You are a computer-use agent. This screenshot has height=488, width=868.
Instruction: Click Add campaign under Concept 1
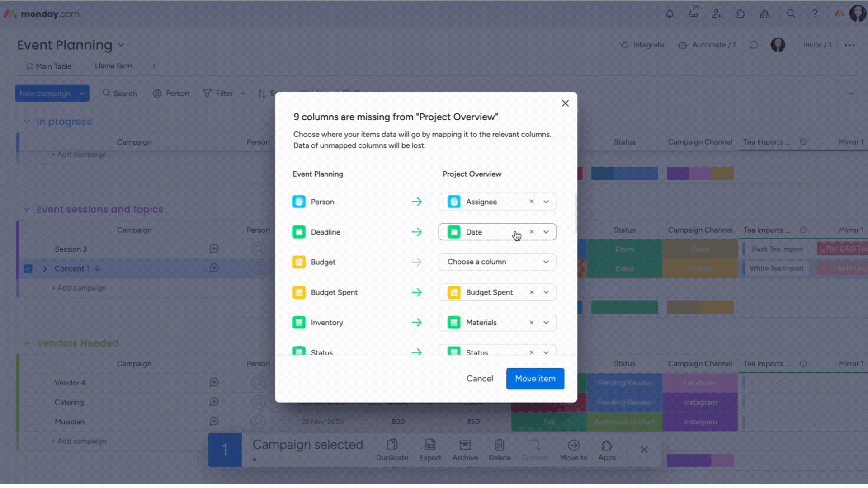(79, 288)
